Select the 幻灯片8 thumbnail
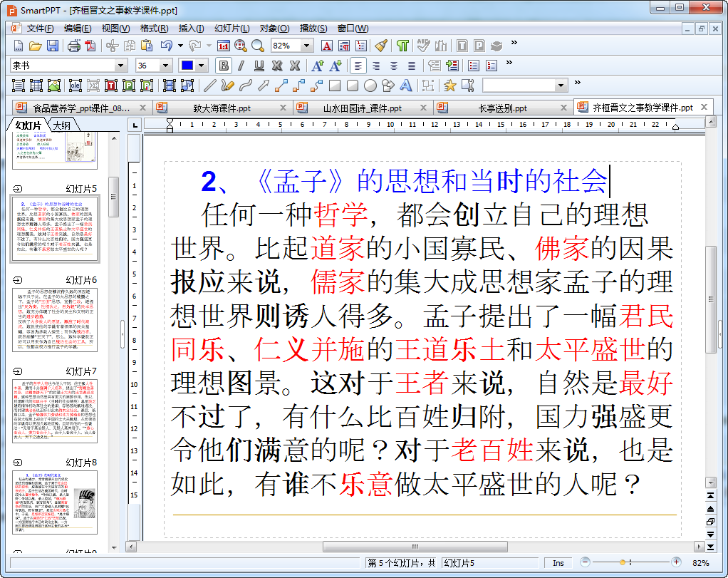Image resolution: width=728 pixels, height=578 pixels. 55,502
